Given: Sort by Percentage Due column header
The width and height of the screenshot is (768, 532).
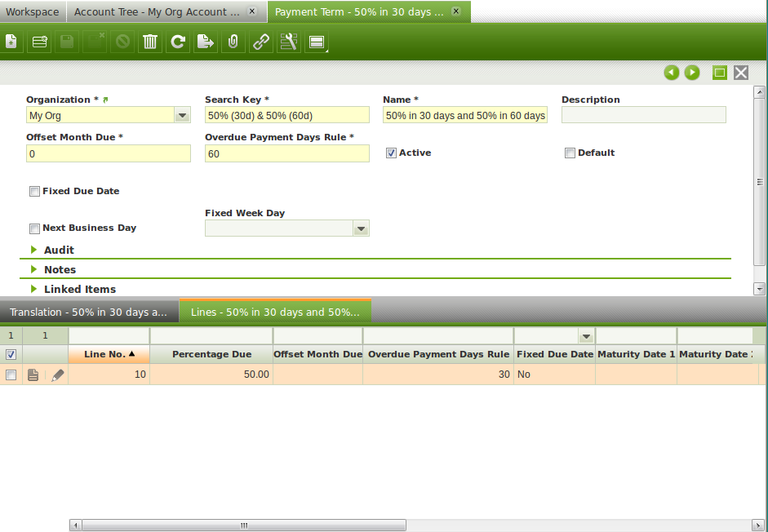Looking at the screenshot, I should point(211,354).
